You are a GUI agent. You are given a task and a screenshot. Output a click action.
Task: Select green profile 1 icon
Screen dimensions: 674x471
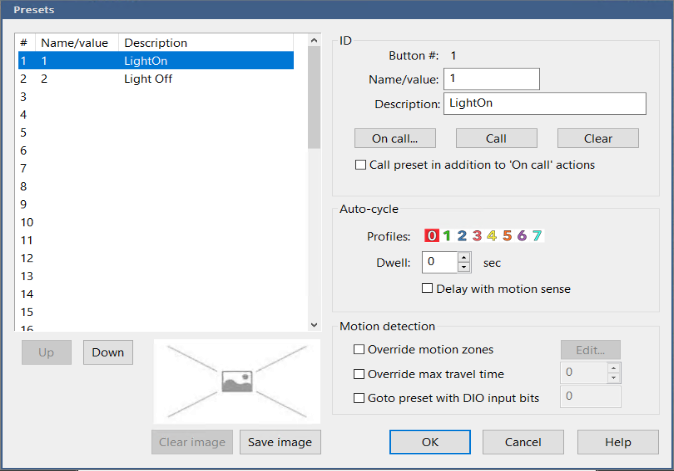[x=447, y=236]
